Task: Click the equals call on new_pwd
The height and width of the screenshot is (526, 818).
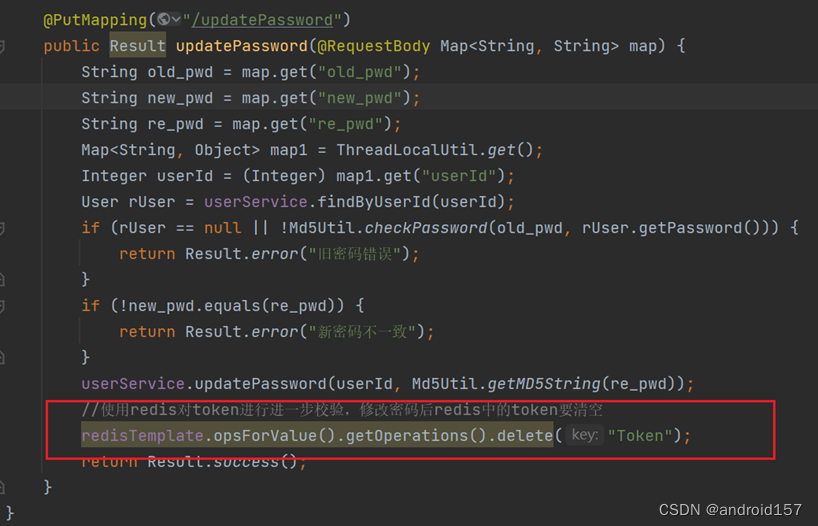Action: tap(232, 306)
